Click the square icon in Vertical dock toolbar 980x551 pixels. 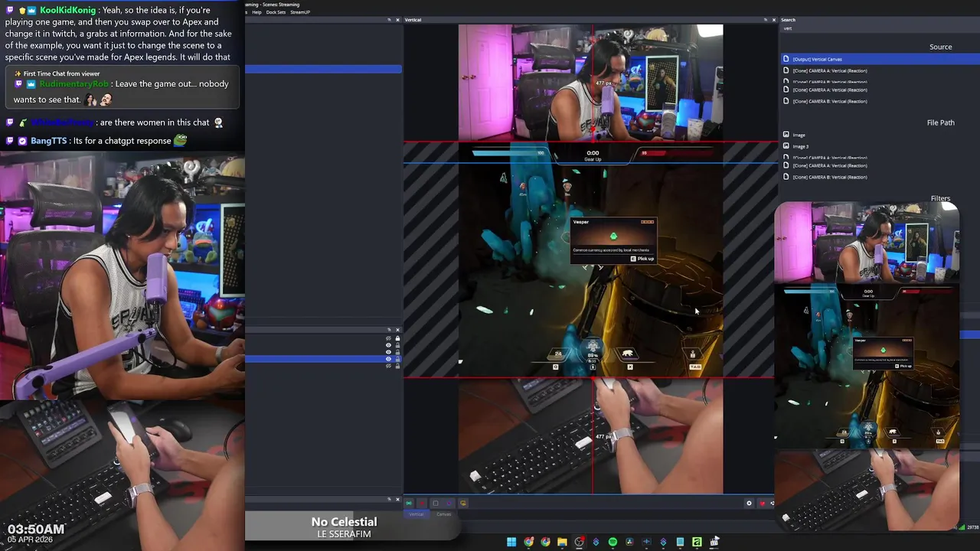click(436, 503)
